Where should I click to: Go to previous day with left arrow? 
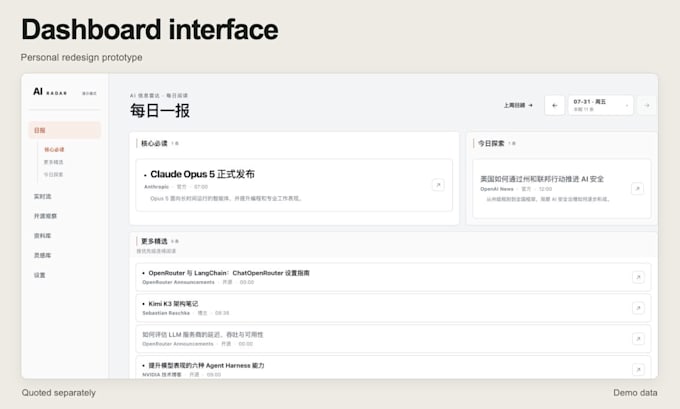pyautogui.click(x=554, y=105)
